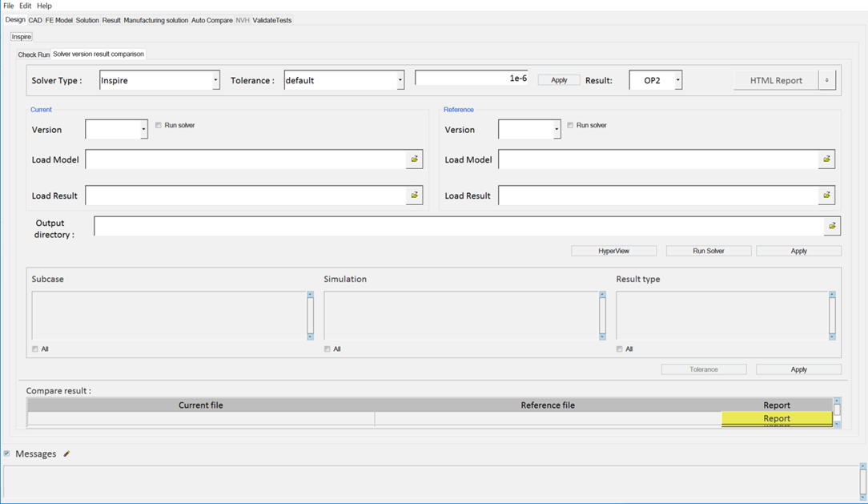Viewport: 868px width, 504px height.
Task: Expand the Tolerance default dropdown
Action: pos(400,80)
